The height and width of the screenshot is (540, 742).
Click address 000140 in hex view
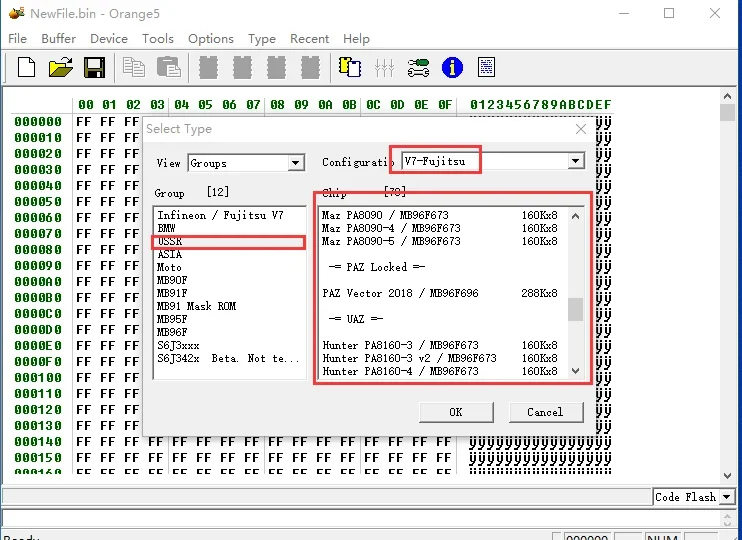(38, 442)
